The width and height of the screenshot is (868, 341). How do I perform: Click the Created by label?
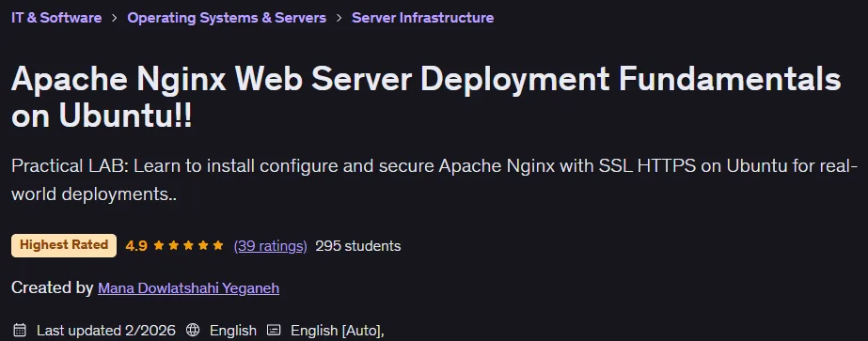coord(52,288)
